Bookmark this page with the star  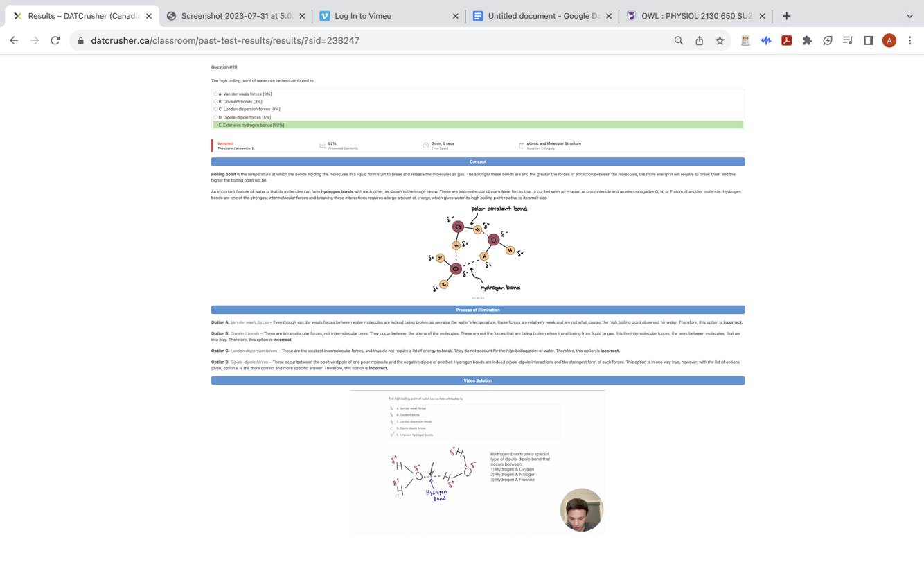coord(720,40)
